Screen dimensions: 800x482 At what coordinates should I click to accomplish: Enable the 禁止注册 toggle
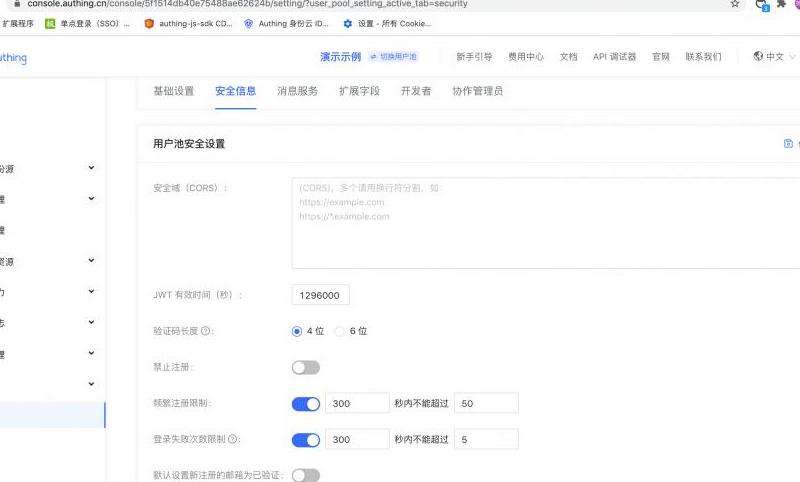point(306,368)
